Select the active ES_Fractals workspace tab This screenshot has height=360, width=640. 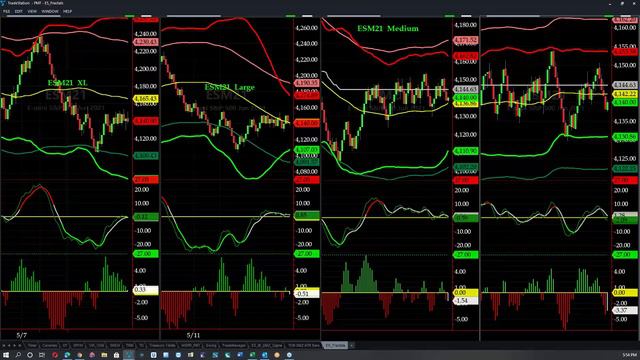[x=335, y=345]
